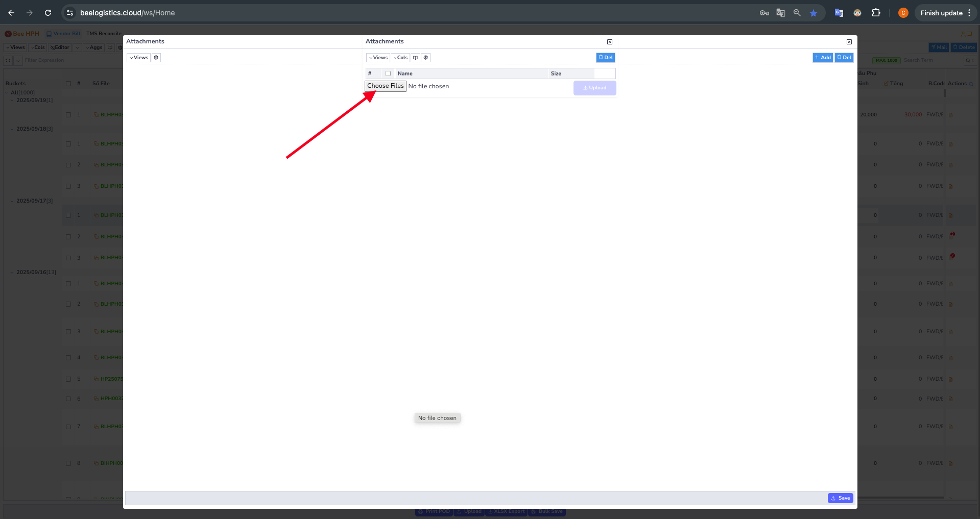This screenshot has width=980, height=519.
Task: Click the password key icon in address bar
Action: pos(764,13)
